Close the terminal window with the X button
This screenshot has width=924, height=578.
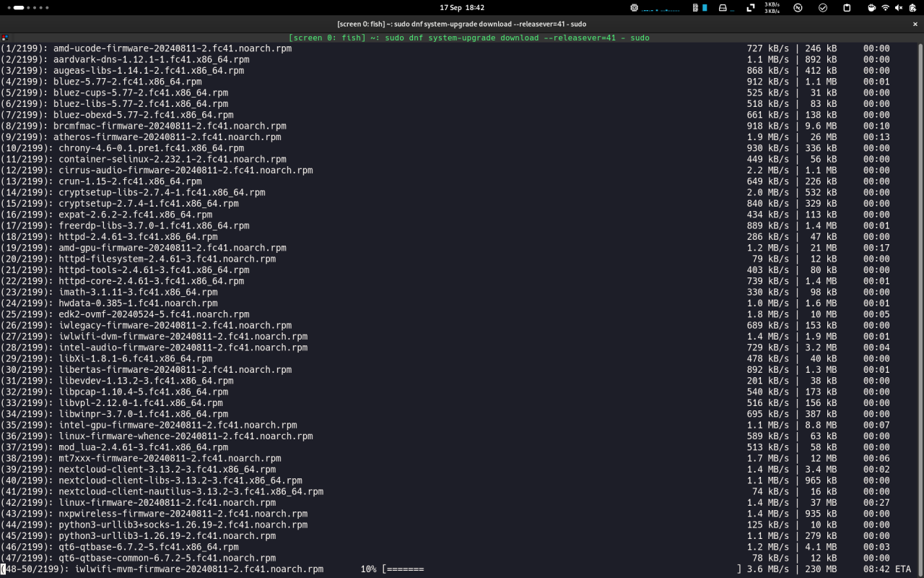[915, 24]
